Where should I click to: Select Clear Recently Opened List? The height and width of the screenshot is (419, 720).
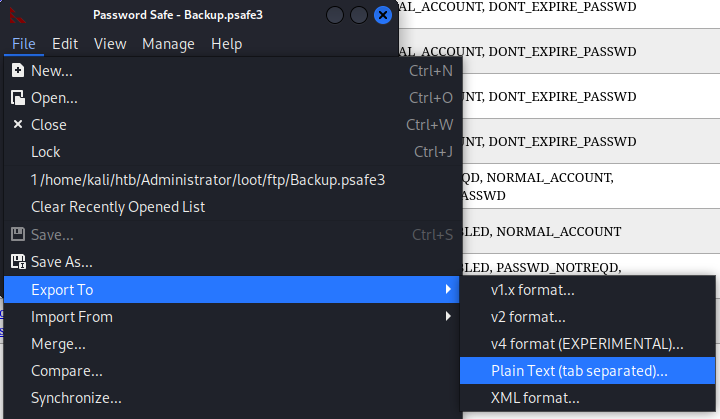(231, 207)
